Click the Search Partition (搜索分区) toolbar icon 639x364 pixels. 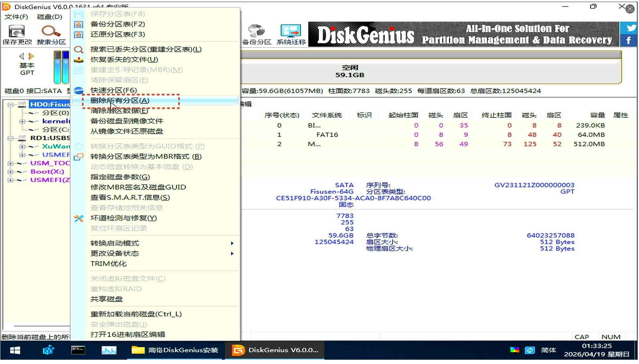51,34
